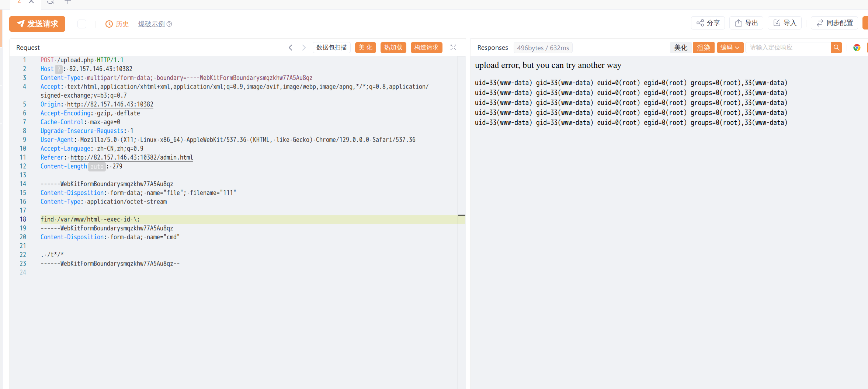Click the line 'POST /upload.php HTTP/1.1'

click(82, 60)
